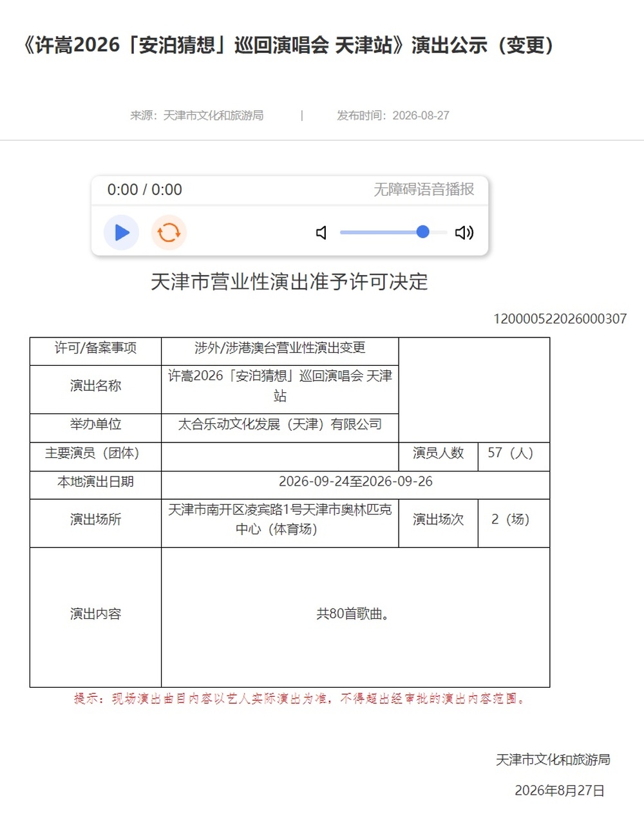
Task: Click the 演出场次 label cell
Action: pyautogui.click(x=439, y=524)
